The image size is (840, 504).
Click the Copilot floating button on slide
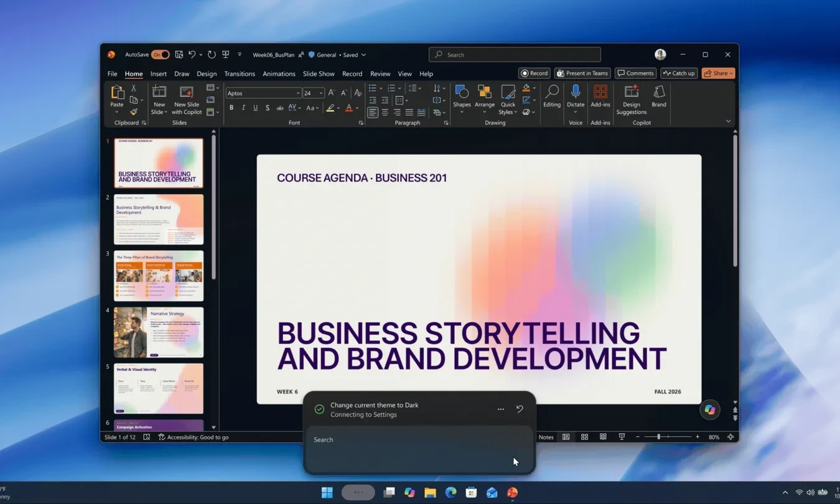click(x=709, y=410)
